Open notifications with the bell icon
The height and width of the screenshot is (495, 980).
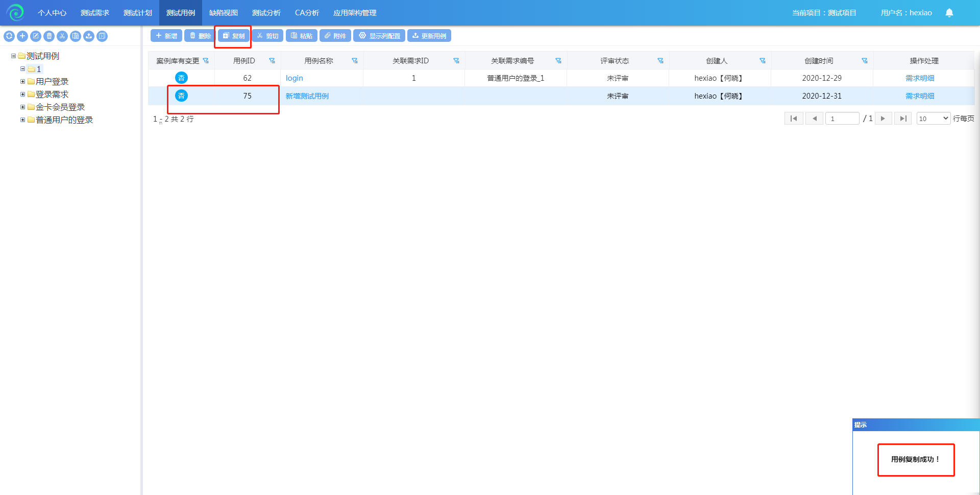point(949,13)
